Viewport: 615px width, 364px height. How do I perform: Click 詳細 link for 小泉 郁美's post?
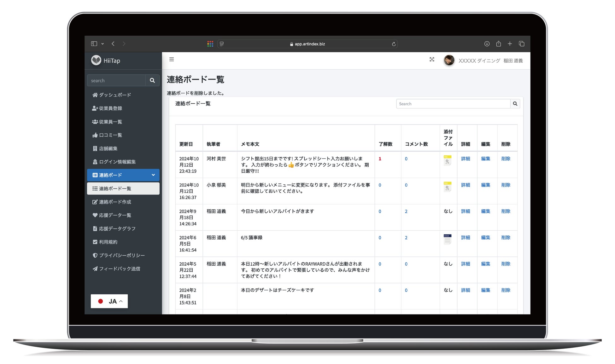pos(465,185)
